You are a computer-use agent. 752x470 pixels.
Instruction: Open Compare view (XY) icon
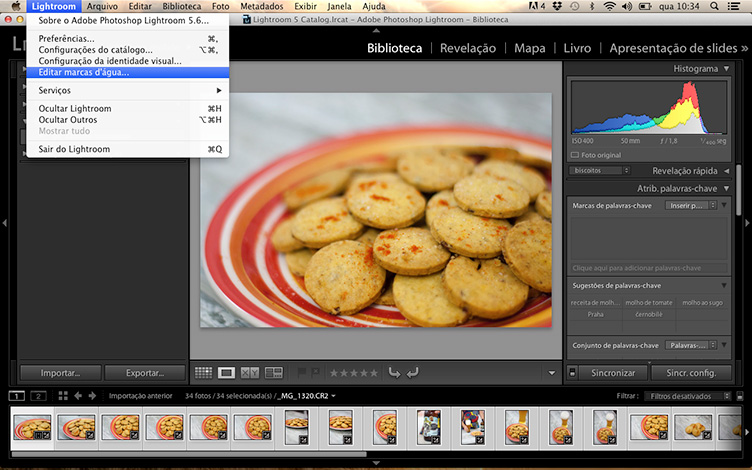click(250, 373)
